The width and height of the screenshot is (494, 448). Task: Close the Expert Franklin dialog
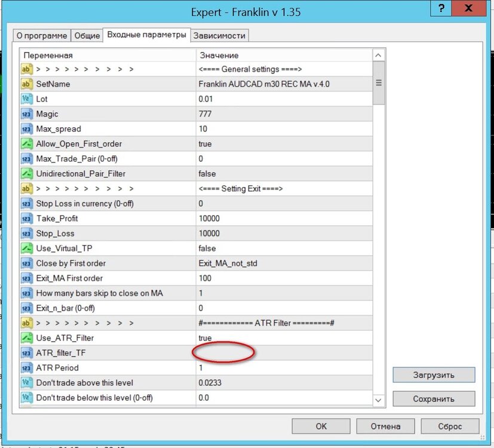click(x=469, y=8)
